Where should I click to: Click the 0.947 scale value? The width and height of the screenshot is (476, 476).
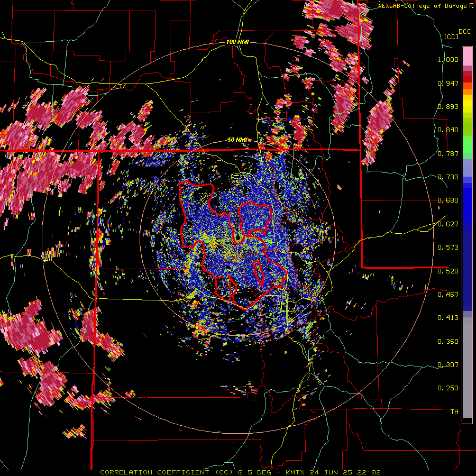coord(448,83)
